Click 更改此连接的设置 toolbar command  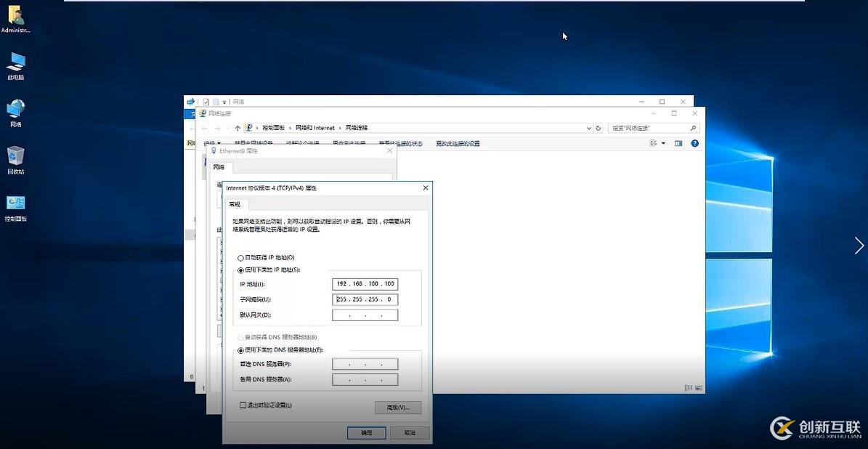pyautogui.click(x=458, y=144)
